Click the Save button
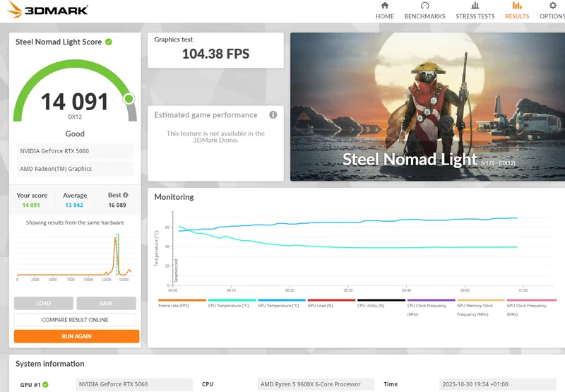 point(107,304)
